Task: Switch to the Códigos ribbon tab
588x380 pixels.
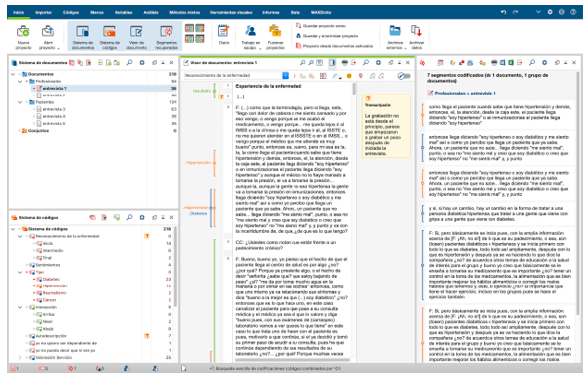Action: [71, 12]
